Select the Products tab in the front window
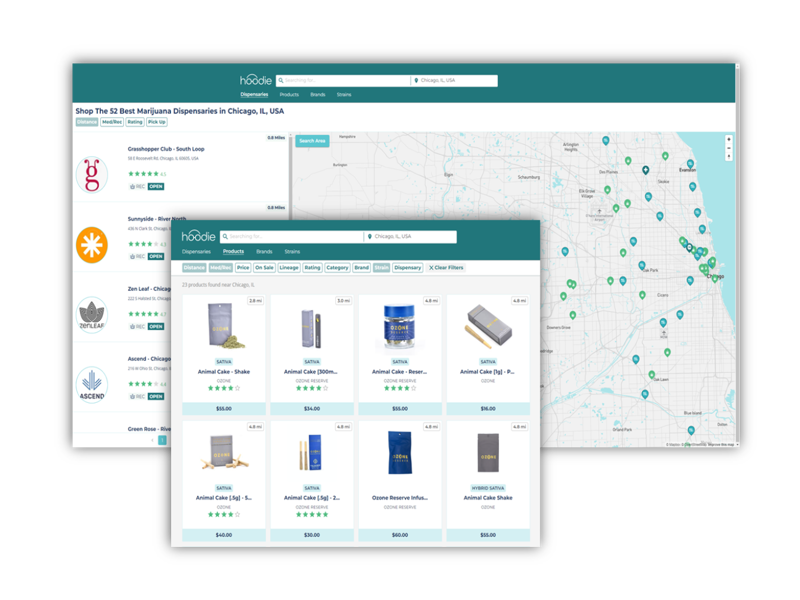This screenshot has height=600, width=800. (233, 252)
